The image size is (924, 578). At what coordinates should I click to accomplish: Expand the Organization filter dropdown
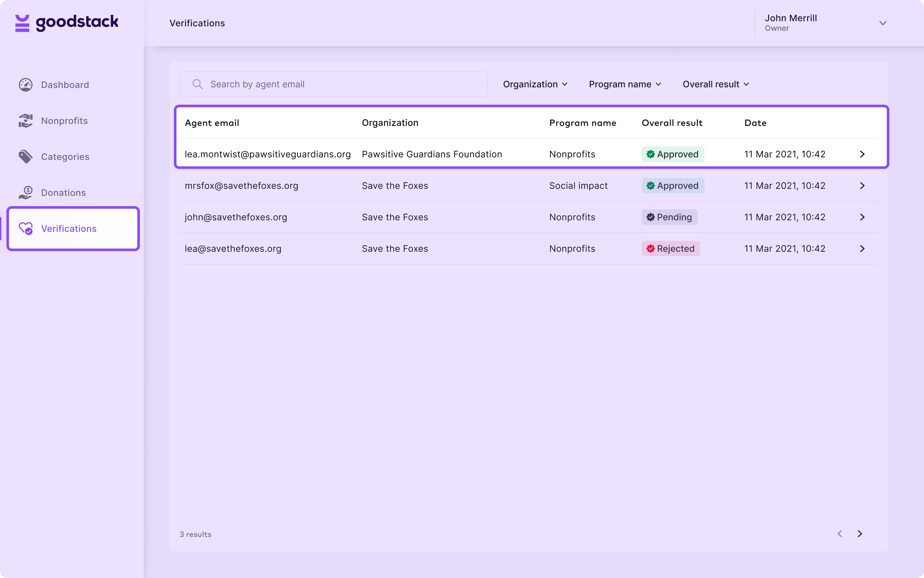[x=535, y=84]
